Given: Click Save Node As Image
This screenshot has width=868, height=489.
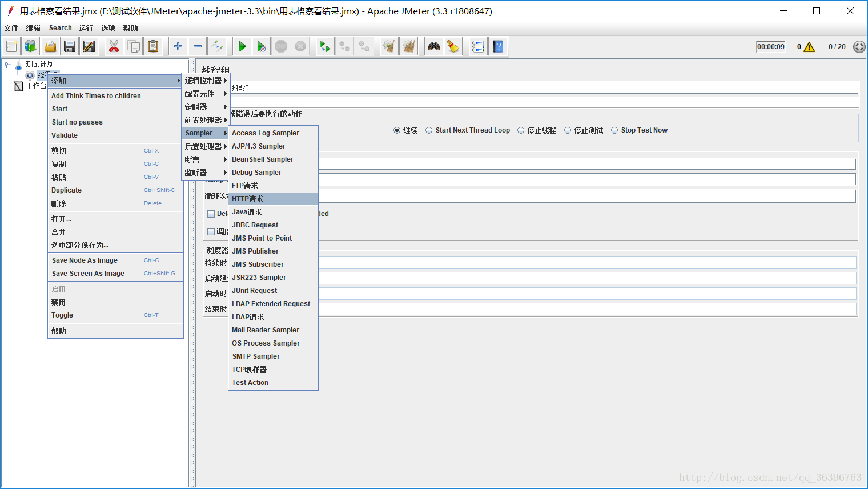Looking at the screenshot, I should coord(116,260).
